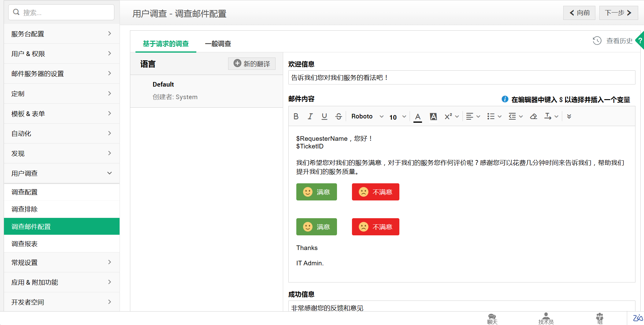Click the history clock icon
Image resolution: width=644 pixels, height=325 pixels.
(x=597, y=41)
